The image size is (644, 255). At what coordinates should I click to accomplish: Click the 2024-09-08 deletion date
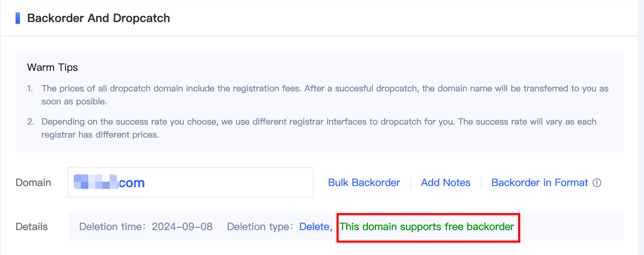click(182, 227)
